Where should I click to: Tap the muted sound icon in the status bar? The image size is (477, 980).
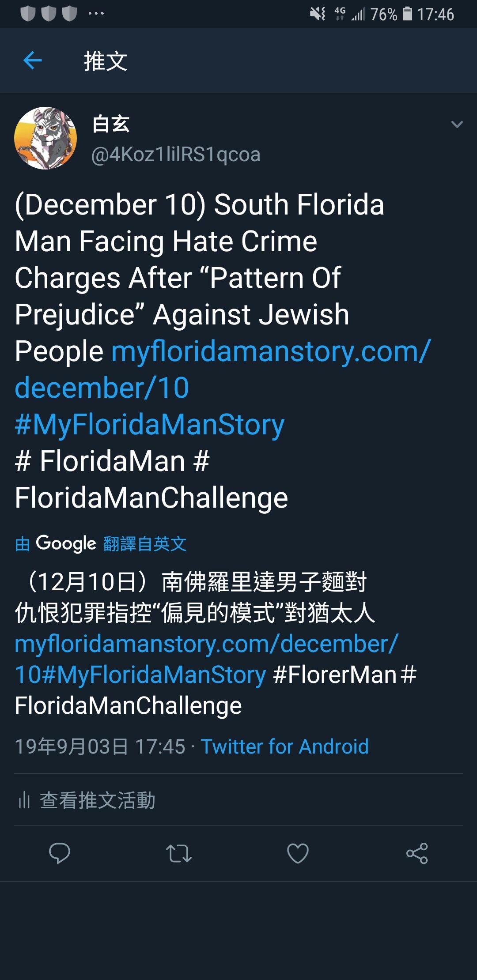point(318,14)
